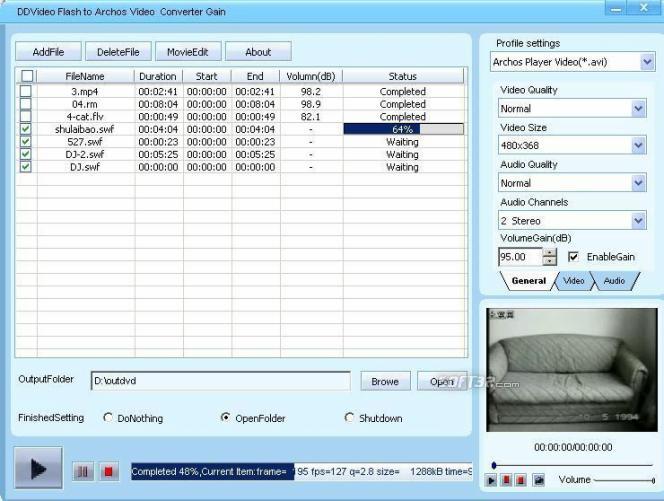Image resolution: width=664 pixels, height=501 pixels.
Task: Disable the EnableGain checkbox
Action: [573, 257]
